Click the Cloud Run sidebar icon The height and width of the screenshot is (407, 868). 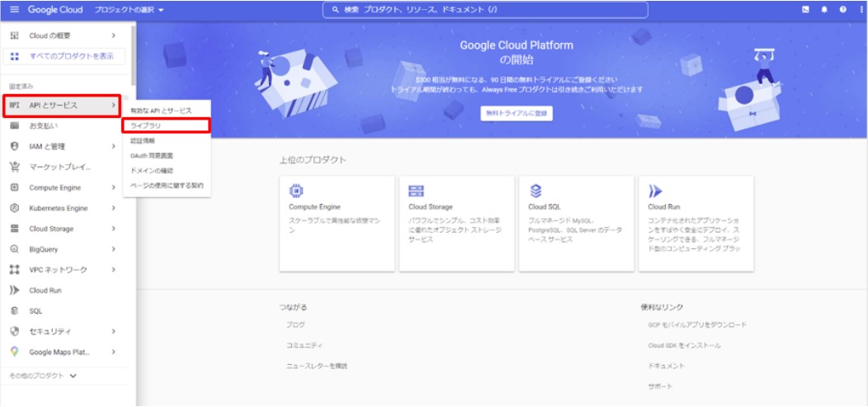point(15,290)
